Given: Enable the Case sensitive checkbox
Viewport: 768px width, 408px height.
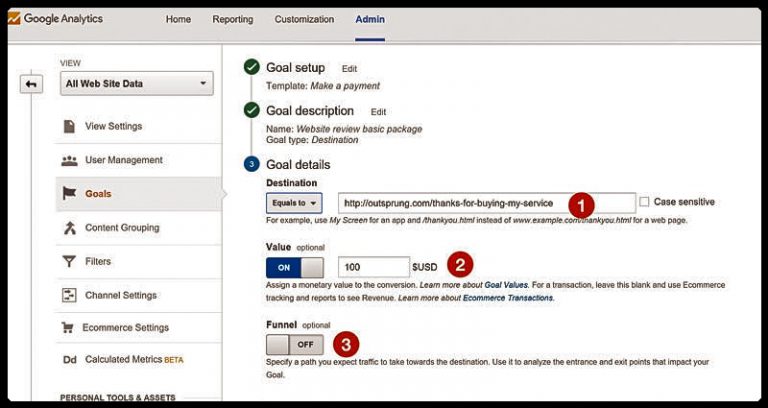Looking at the screenshot, I should click(x=644, y=202).
